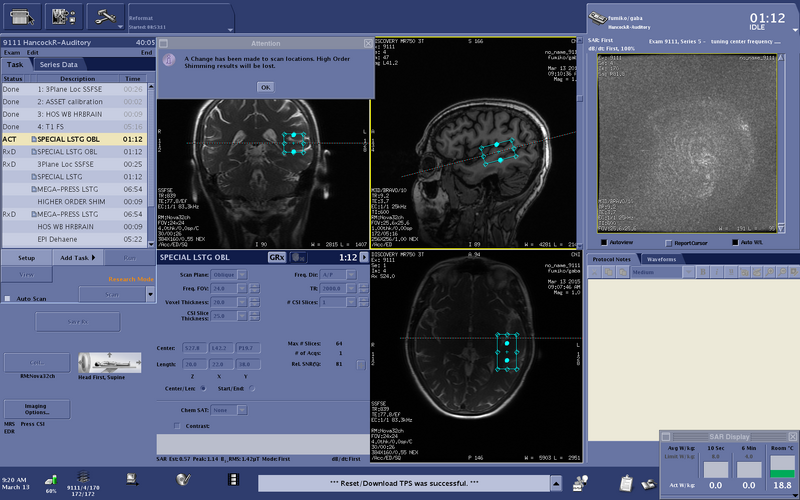The width and height of the screenshot is (800, 500).
Task: Click the Rel. SNR(%) square button
Action: 361,365
